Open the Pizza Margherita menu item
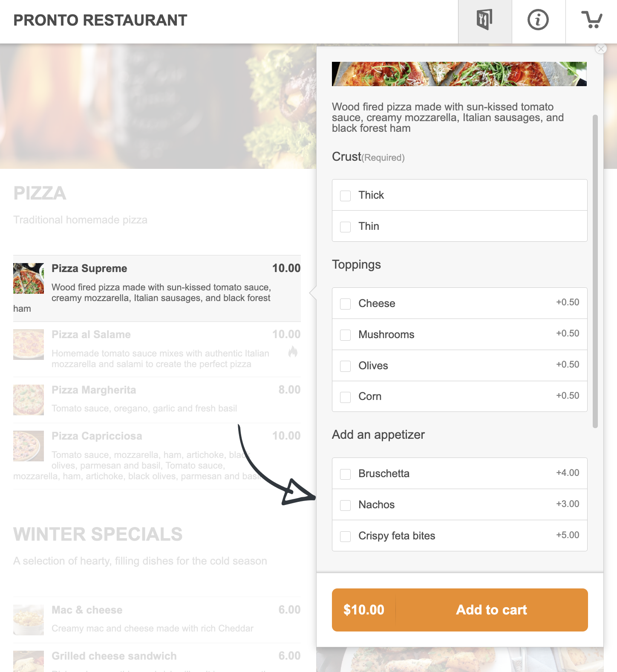Viewport: 617px width, 672px height. point(94,390)
